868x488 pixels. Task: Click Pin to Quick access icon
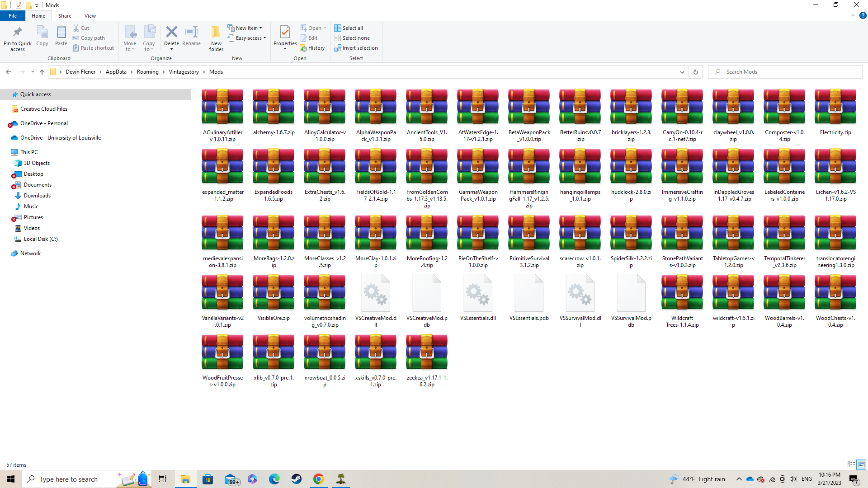point(18,33)
